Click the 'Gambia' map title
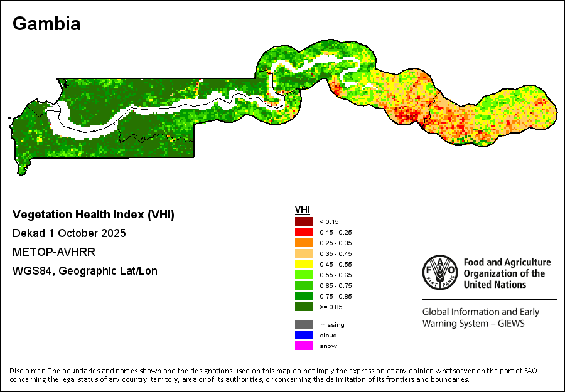This screenshot has height=392, width=565. (46, 24)
